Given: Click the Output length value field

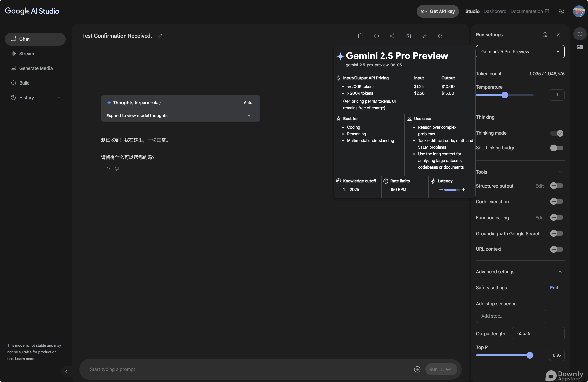Looking at the screenshot, I should pyautogui.click(x=538, y=334).
